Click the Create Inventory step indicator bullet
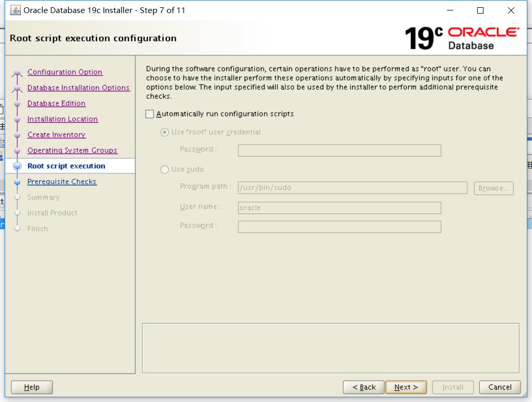The height and width of the screenshot is (402, 532). click(18, 135)
